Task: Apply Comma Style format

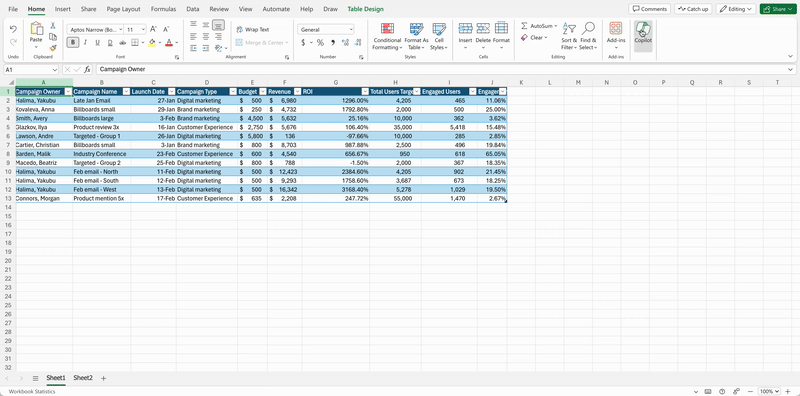Action: click(x=333, y=42)
